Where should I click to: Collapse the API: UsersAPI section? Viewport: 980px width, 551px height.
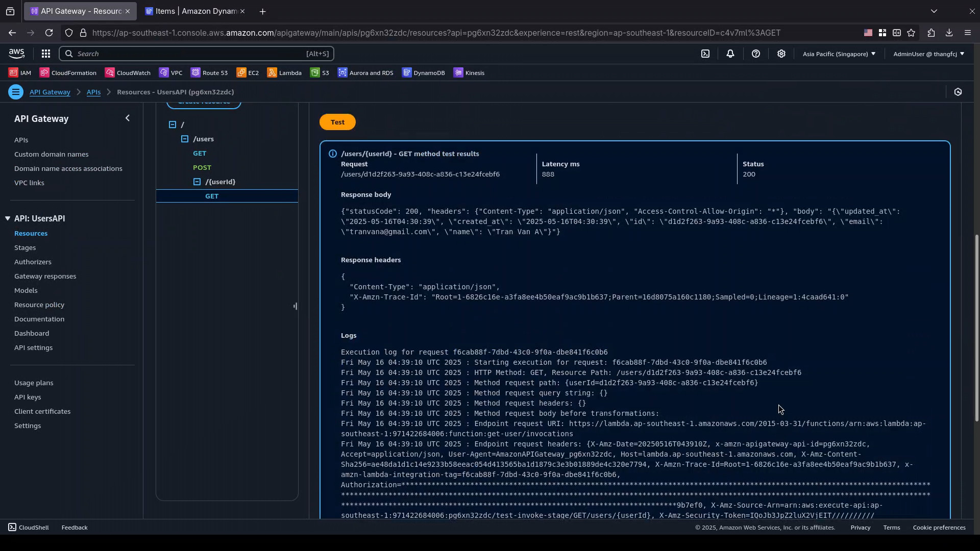[x=8, y=218]
